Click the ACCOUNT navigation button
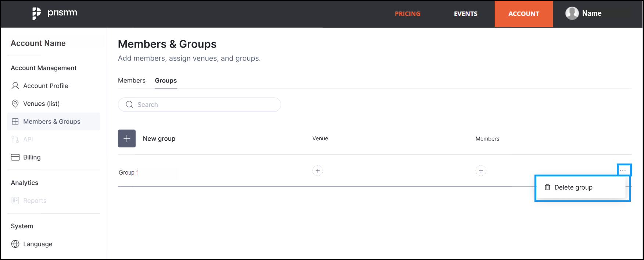Image resolution: width=644 pixels, height=260 pixels. pos(523,14)
